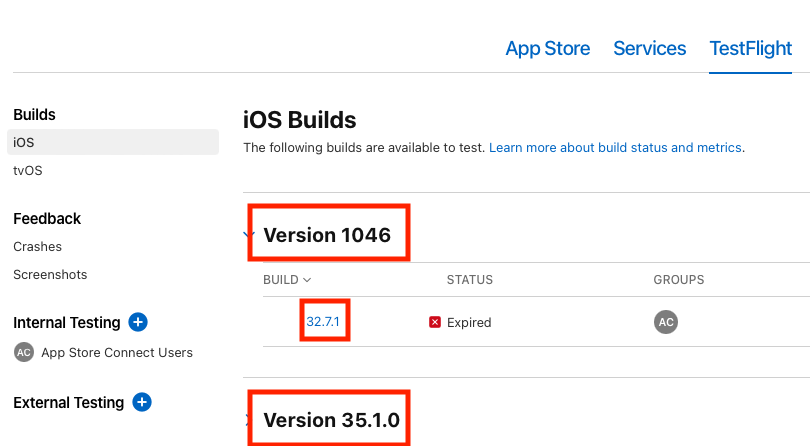Select tvOS under Builds sidebar

click(28, 171)
